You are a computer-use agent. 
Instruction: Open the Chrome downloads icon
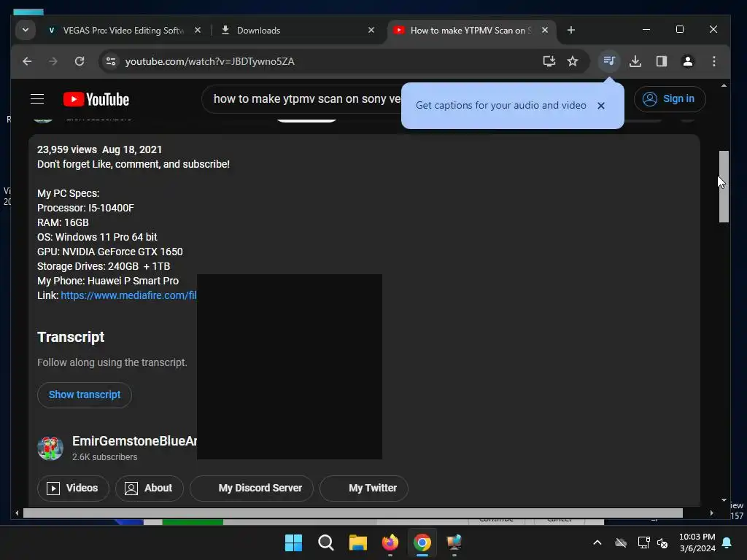635,61
